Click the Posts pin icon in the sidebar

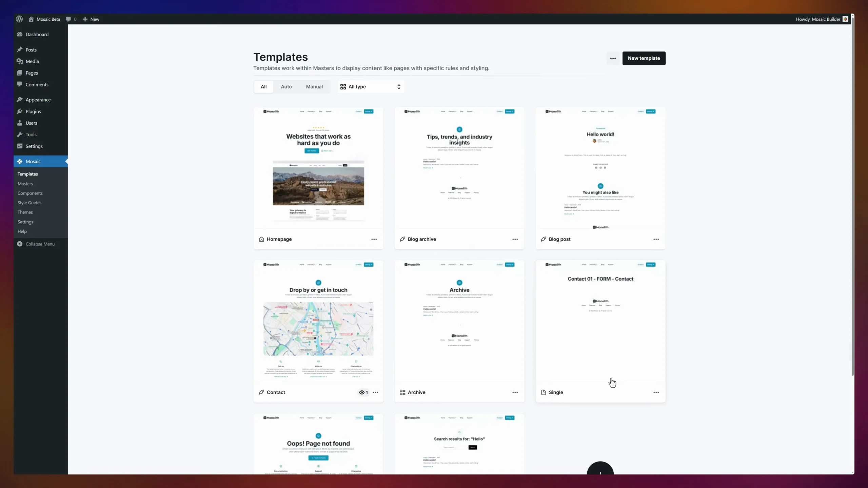coord(20,49)
